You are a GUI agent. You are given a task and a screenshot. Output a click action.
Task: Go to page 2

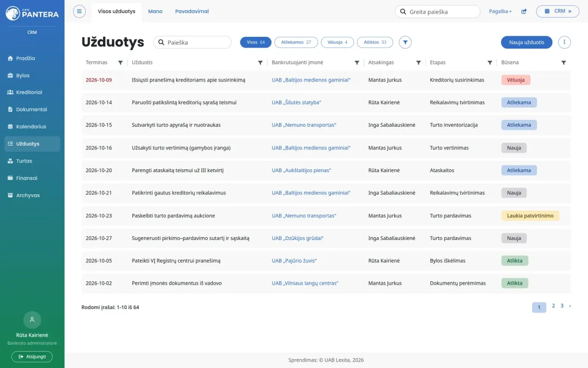(553, 306)
